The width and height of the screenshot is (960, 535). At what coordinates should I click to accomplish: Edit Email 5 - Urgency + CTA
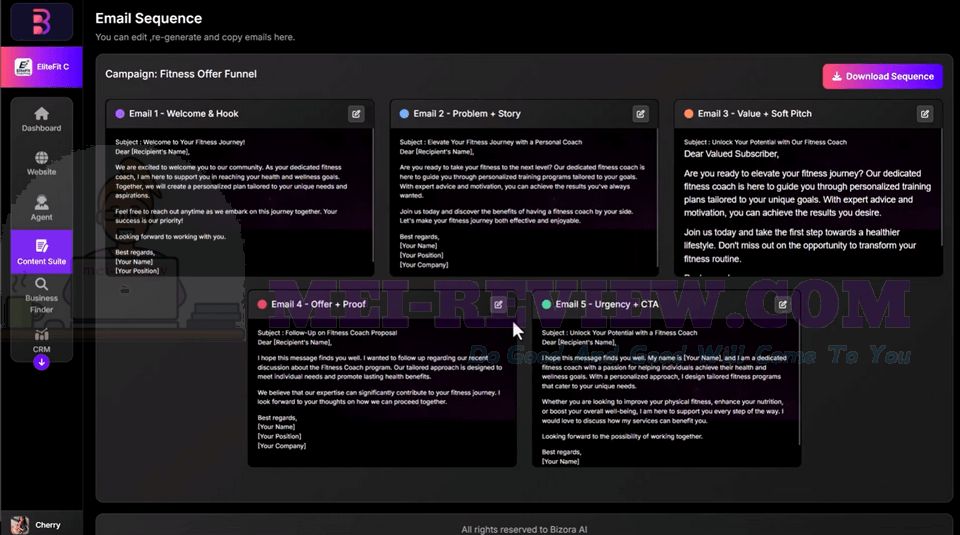(782, 304)
